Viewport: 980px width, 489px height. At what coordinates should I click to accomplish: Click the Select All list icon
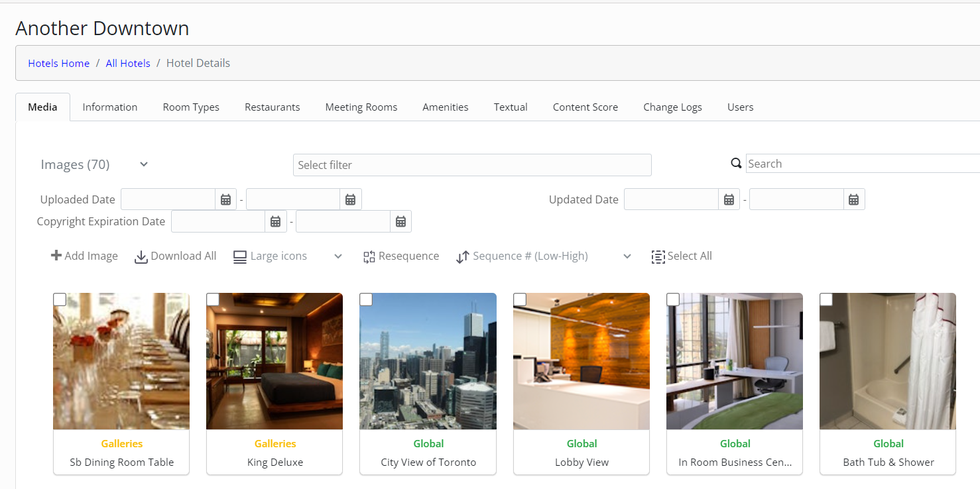(x=658, y=257)
